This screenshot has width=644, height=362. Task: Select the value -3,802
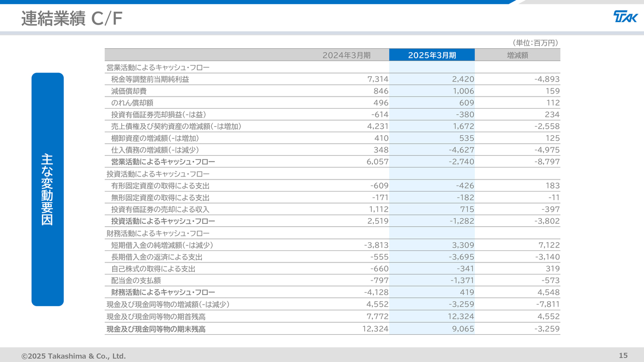[547, 221]
